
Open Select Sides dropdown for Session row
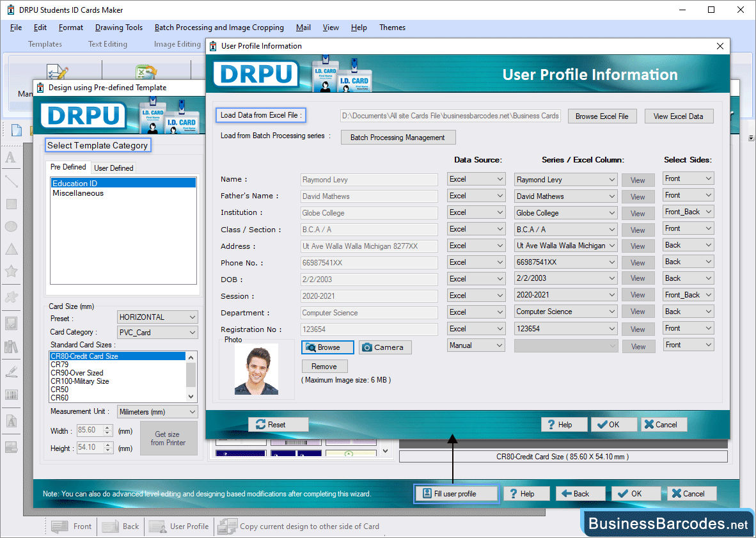click(688, 294)
